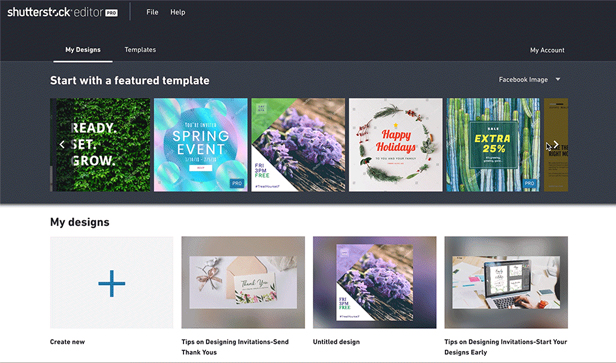Viewport: 616px width, 363px height.
Task: Click the 'Tips on Designing Invitations-Send Thank Yous' title
Action: pos(235,347)
